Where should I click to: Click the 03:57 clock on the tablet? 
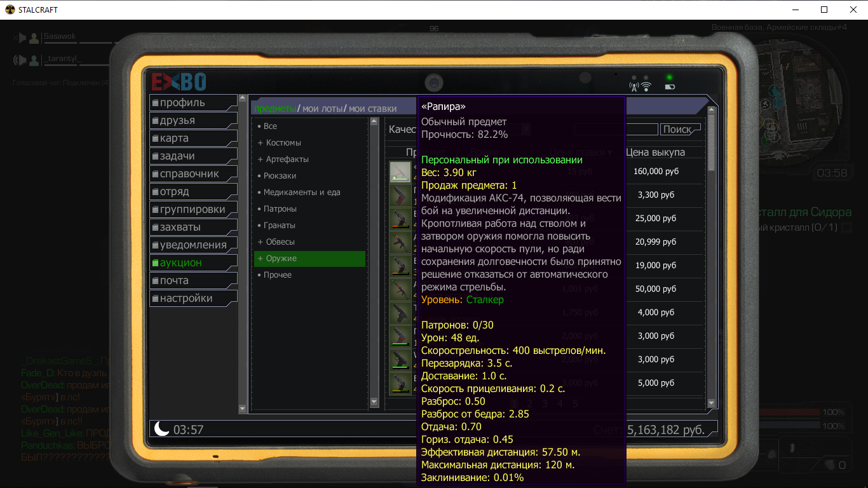click(188, 430)
